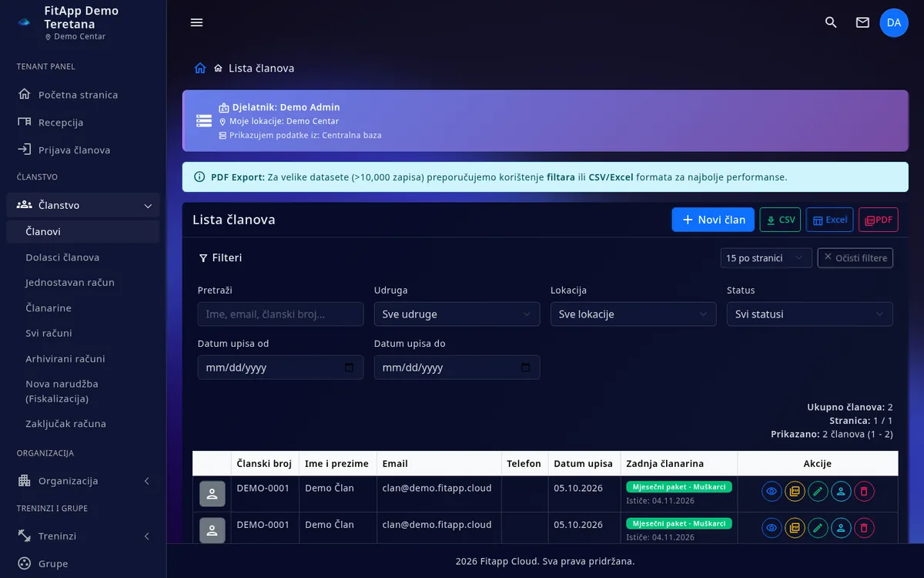Click the blue home breadcrumb icon

(x=200, y=68)
